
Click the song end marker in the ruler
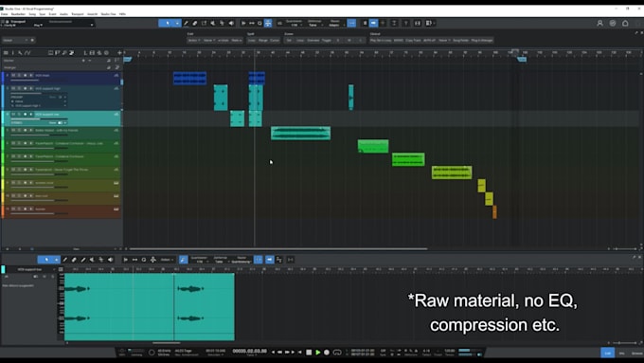click(x=522, y=59)
